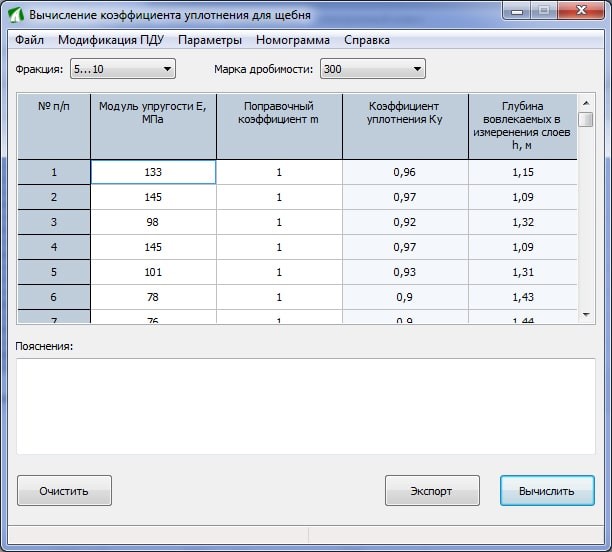
Task: Click the Ку cell with value 0,96
Action: click(x=405, y=172)
